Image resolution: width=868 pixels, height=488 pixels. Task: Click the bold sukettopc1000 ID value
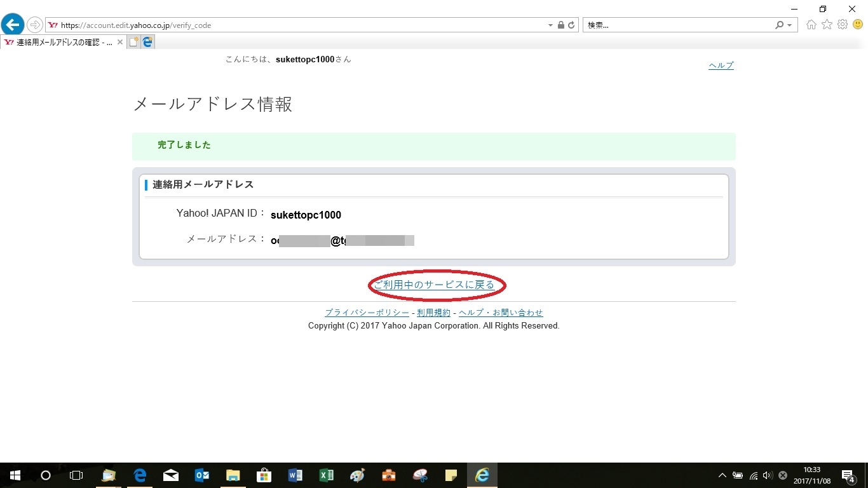coord(306,215)
